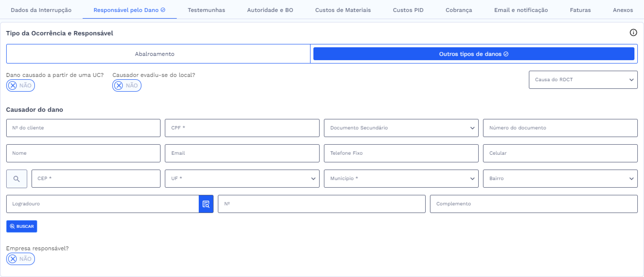644x277 pixels.
Task: Focus the Nº do cliente field
Action: (x=83, y=128)
